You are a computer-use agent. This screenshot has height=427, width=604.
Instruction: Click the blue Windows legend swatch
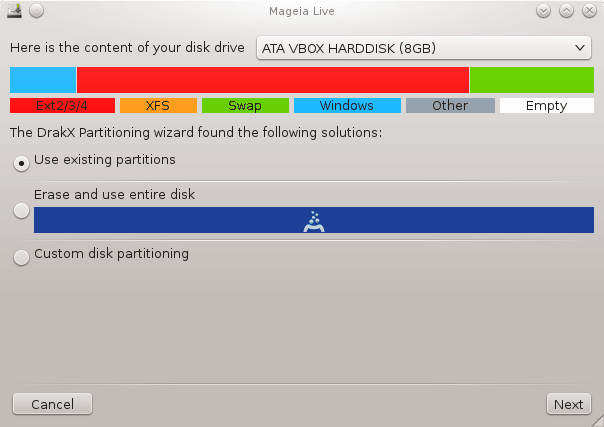coord(347,105)
